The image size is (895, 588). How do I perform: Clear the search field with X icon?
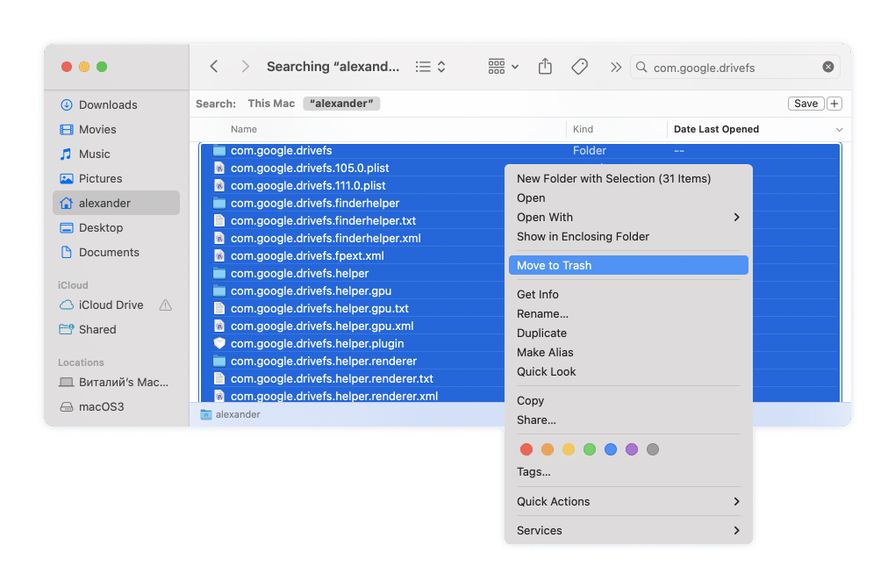tap(827, 68)
